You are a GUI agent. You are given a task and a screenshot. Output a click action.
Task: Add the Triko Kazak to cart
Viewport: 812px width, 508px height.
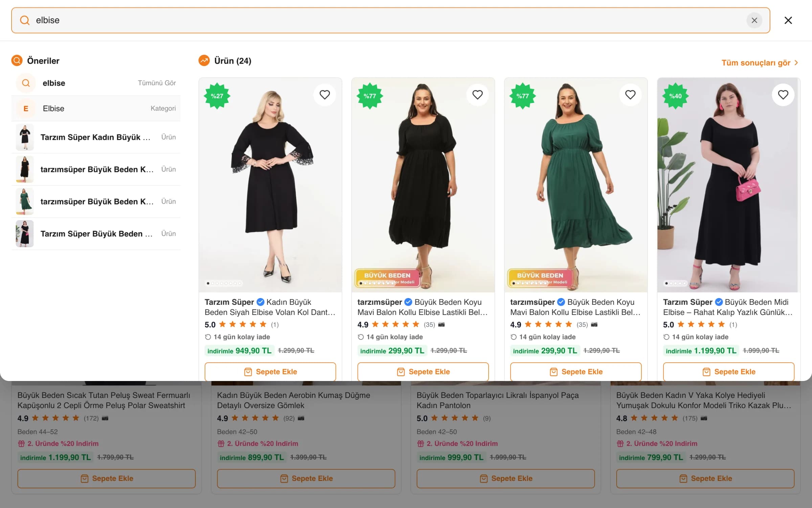point(705,478)
